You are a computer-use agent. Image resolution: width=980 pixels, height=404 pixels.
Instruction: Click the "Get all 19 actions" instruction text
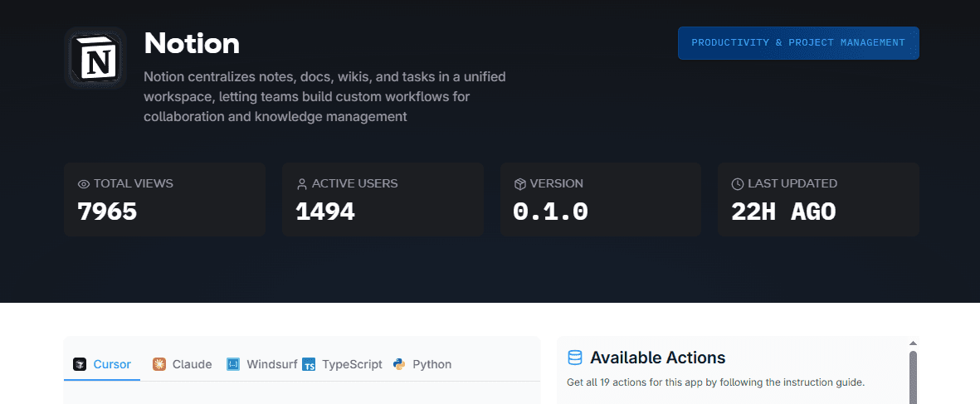tap(715, 382)
